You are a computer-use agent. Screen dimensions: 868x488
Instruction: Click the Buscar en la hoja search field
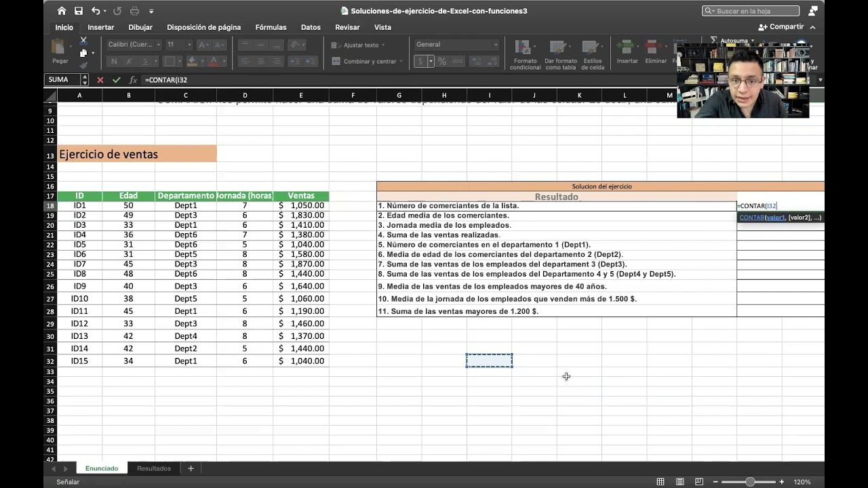click(751, 11)
